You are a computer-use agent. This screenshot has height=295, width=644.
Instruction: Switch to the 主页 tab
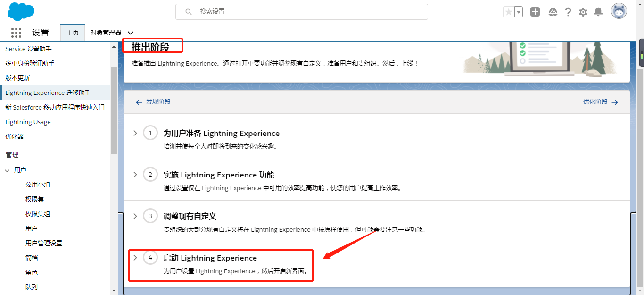(x=73, y=33)
